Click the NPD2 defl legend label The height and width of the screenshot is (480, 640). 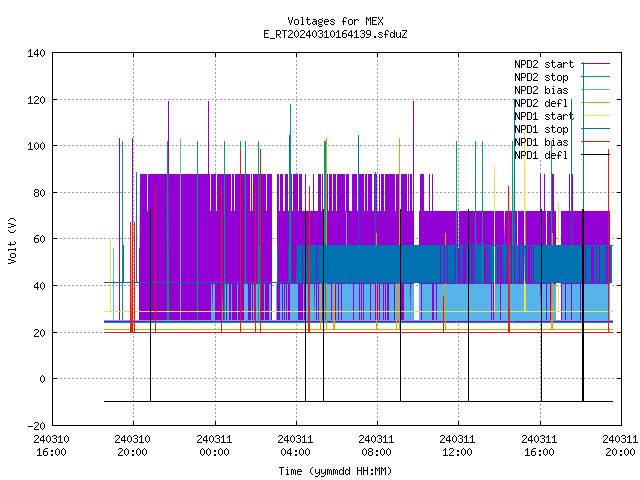(541, 103)
